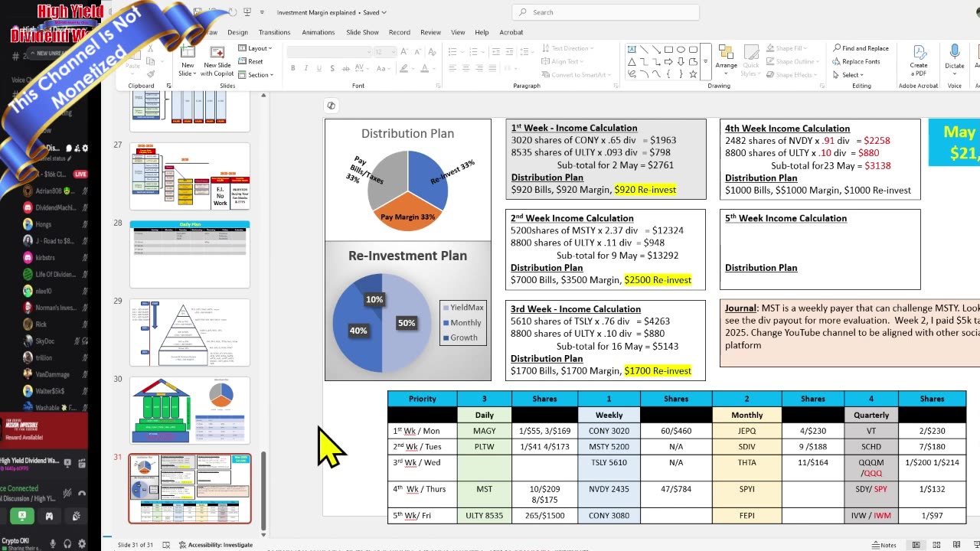980x551 pixels.
Task: Mute Discord microphone
Action: (53, 543)
